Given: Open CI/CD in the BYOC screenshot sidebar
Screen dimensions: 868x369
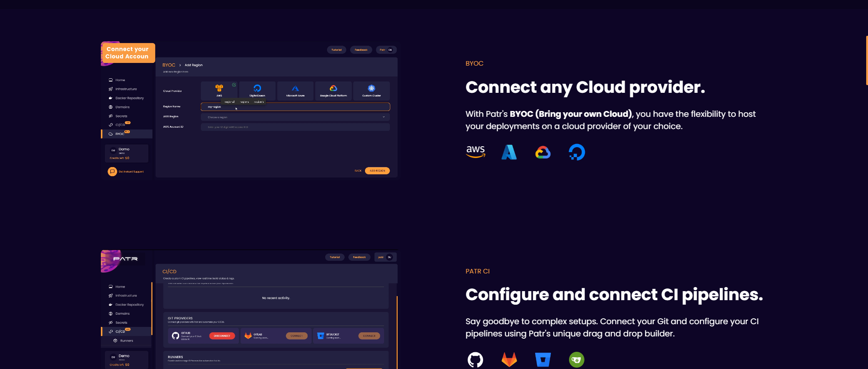Looking at the screenshot, I should tap(119, 125).
